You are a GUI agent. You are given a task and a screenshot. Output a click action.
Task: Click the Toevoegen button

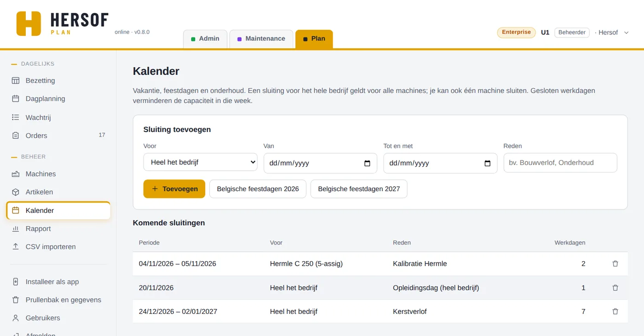[174, 189]
